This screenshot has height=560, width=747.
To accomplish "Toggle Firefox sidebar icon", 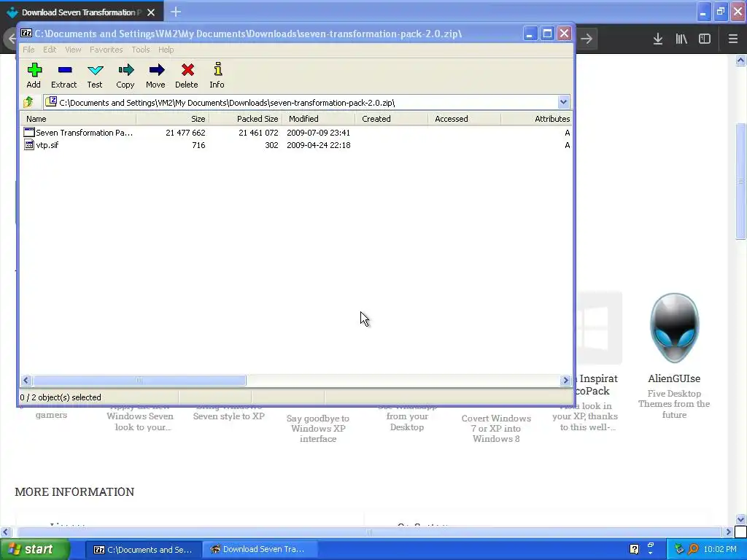I will (x=704, y=39).
